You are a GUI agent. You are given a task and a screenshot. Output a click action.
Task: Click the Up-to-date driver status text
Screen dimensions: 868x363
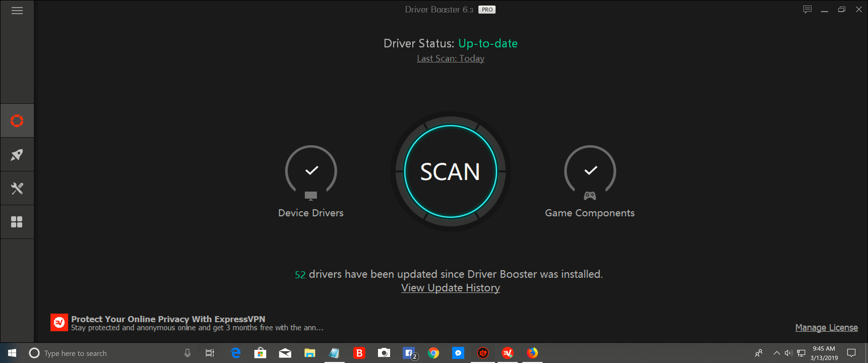[488, 43]
